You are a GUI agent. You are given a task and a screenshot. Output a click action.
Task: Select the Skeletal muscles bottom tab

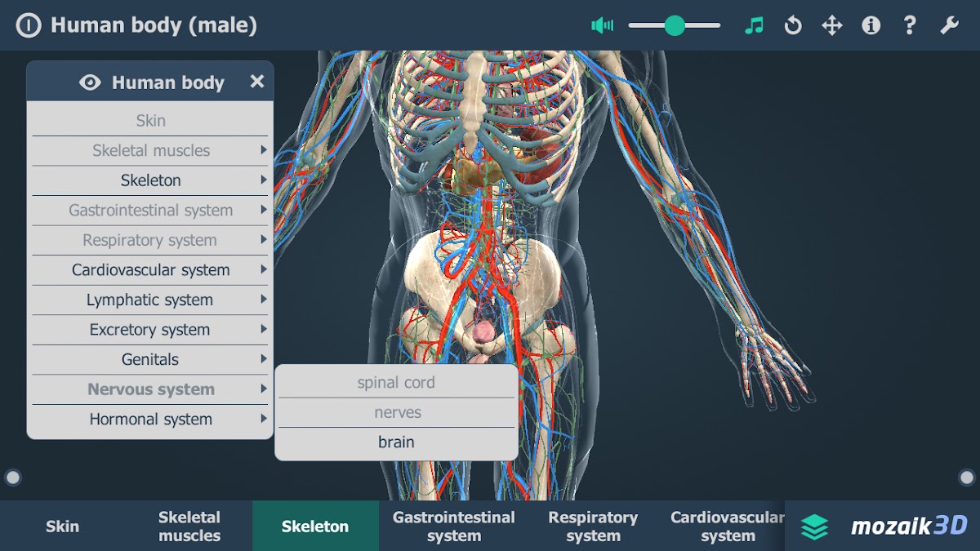pyautogui.click(x=189, y=527)
